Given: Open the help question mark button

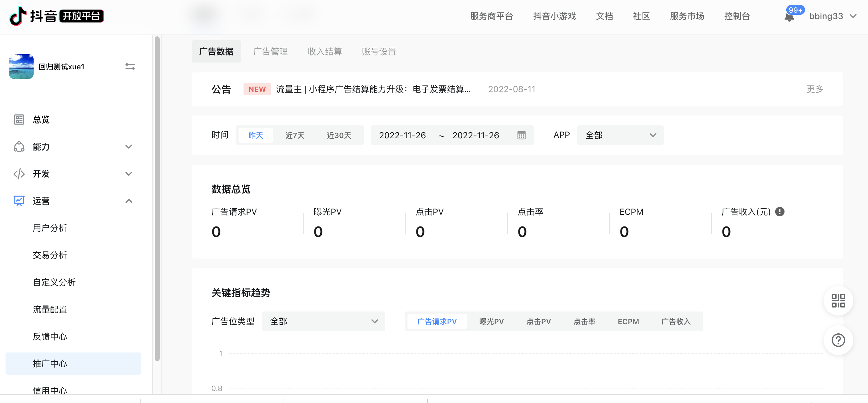Looking at the screenshot, I should click(838, 340).
